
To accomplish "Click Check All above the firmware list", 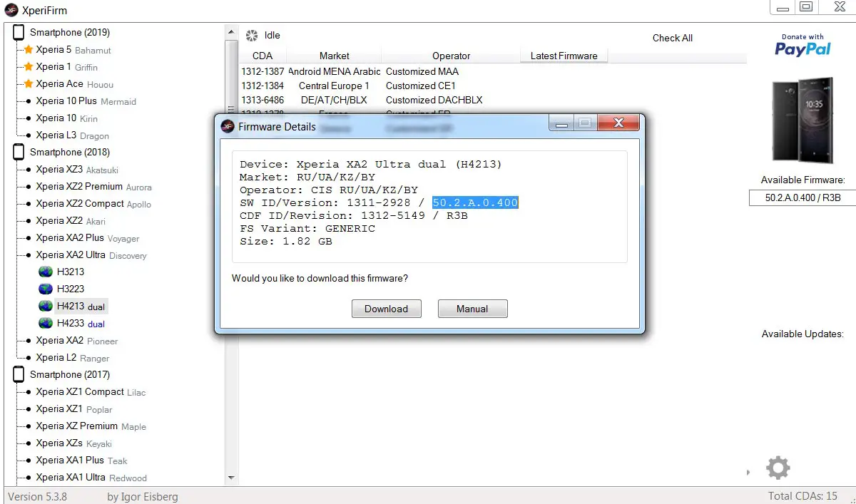I will tap(673, 38).
